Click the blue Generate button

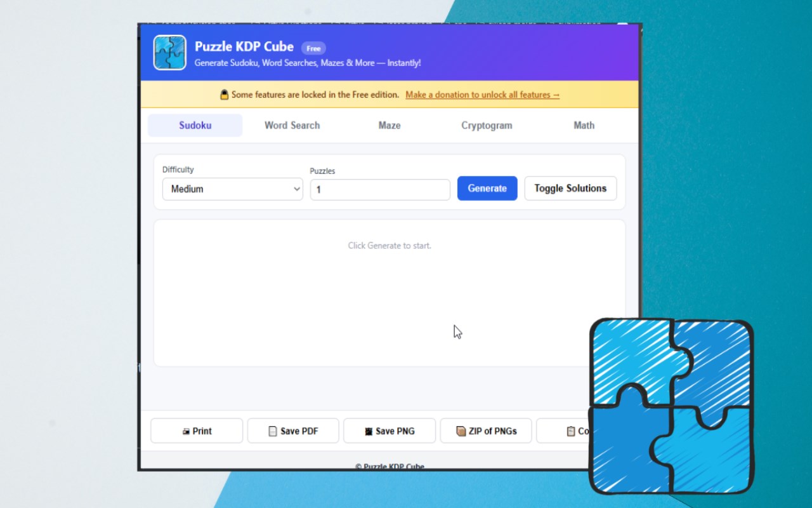(487, 189)
